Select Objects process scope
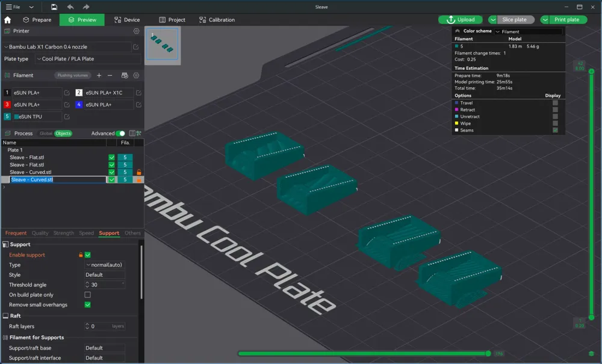 (x=63, y=134)
